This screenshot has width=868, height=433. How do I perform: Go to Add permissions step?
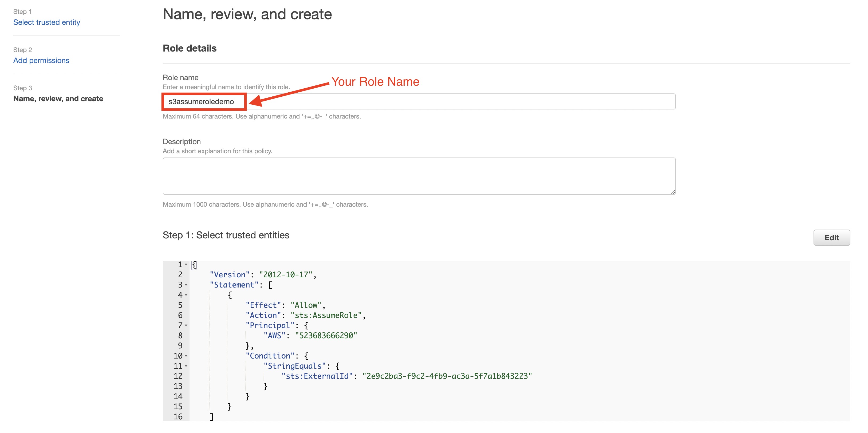[41, 60]
